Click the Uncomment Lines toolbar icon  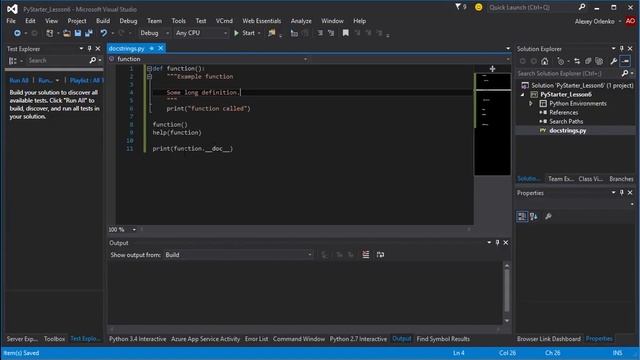pos(331,33)
